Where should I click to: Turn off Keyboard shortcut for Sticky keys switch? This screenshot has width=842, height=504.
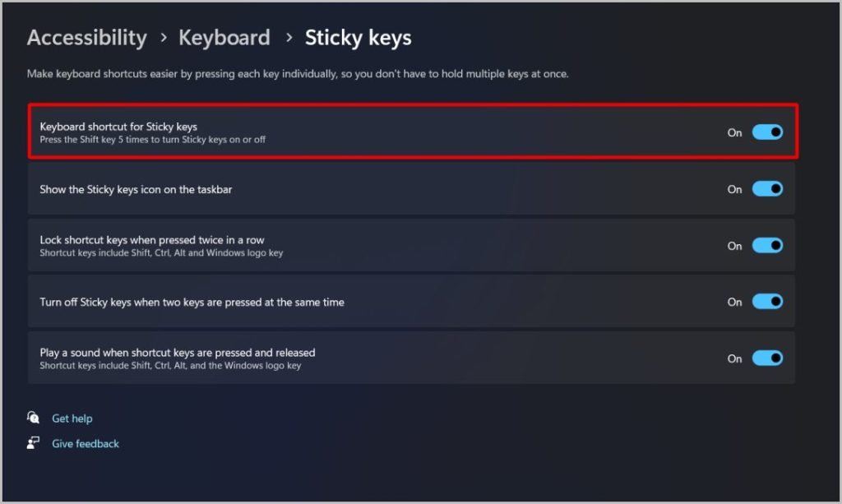coord(767,132)
